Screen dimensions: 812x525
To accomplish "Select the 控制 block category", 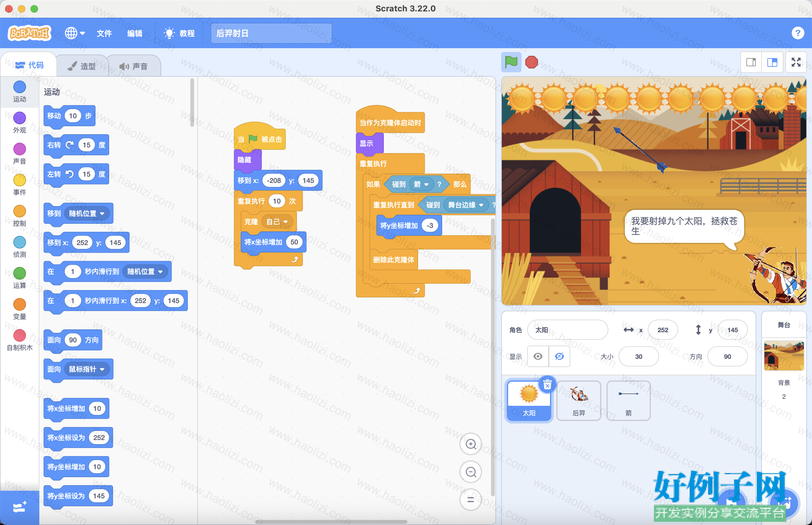I will coord(19,216).
